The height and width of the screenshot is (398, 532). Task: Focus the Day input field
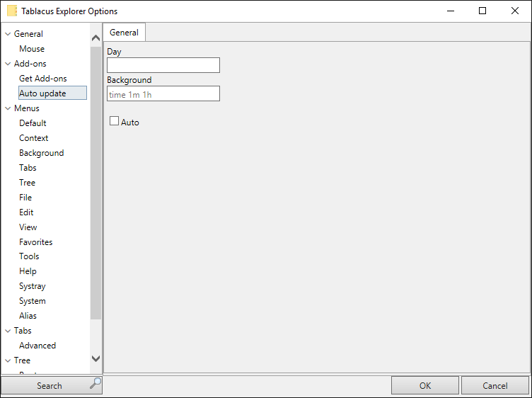tap(163, 65)
